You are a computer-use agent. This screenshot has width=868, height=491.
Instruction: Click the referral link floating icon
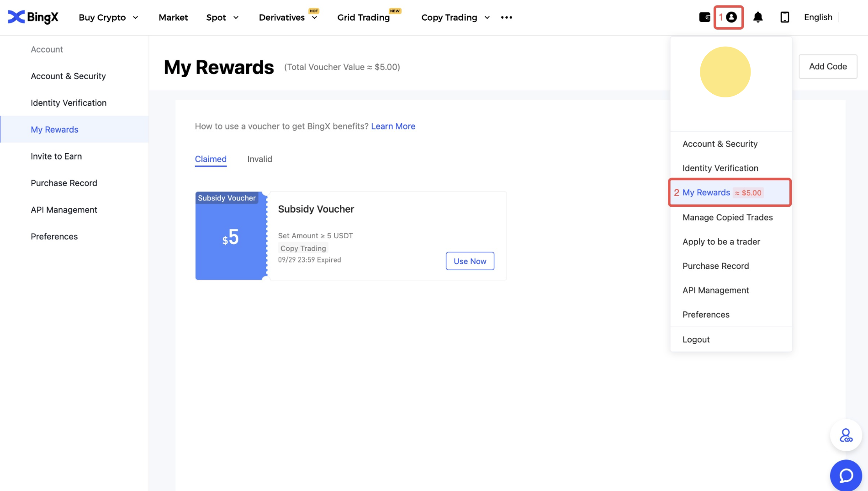[x=846, y=435]
